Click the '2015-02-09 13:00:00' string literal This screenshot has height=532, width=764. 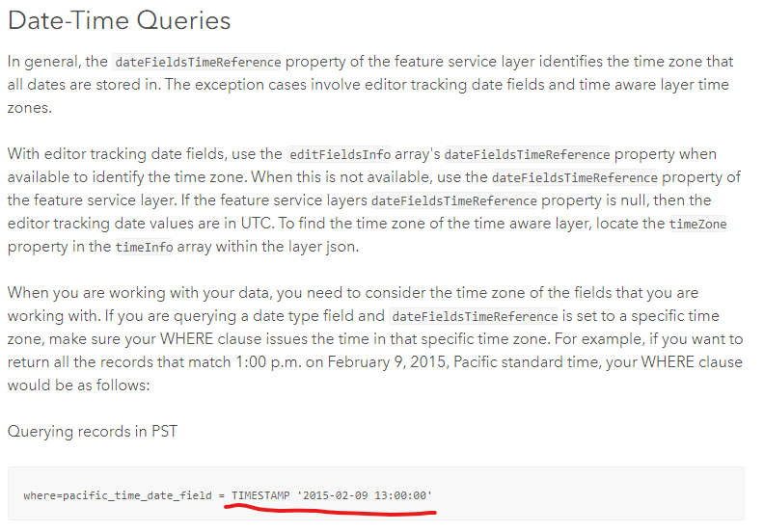click(x=366, y=495)
